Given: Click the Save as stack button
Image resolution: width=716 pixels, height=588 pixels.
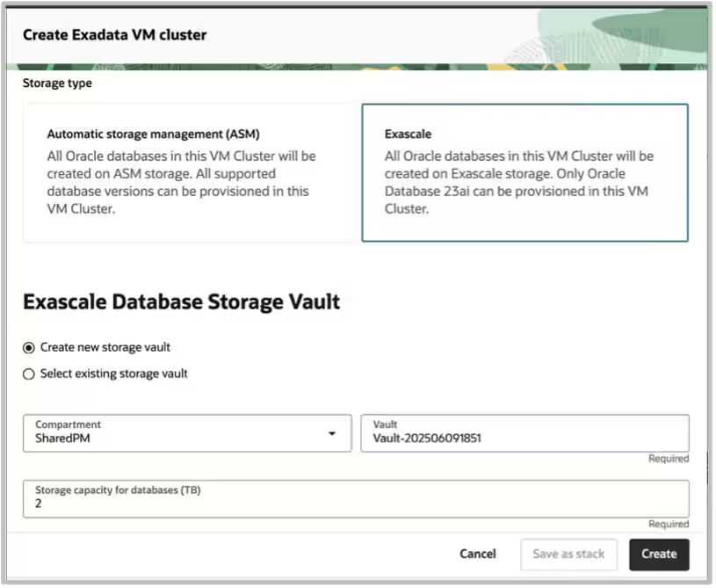Looking at the screenshot, I should tap(568, 554).
